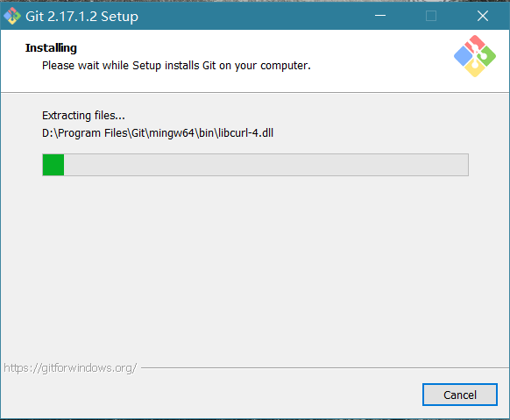Click the large Git logo in the header
This screenshot has width=510, height=420.
(475, 56)
